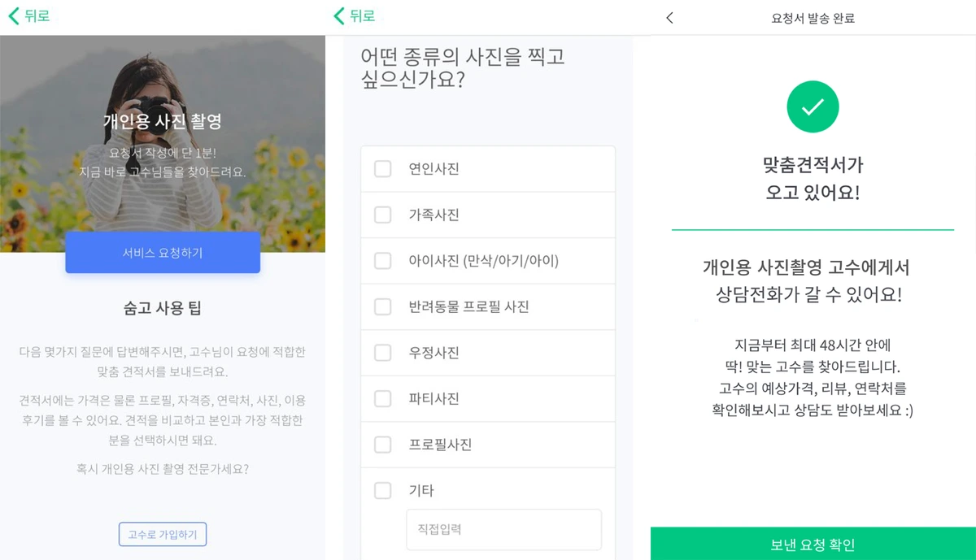Image resolution: width=976 pixels, height=560 pixels.
Task: Select 아이사진 (만삭/아기/아이) checkbox
Action: pos(382,261)
